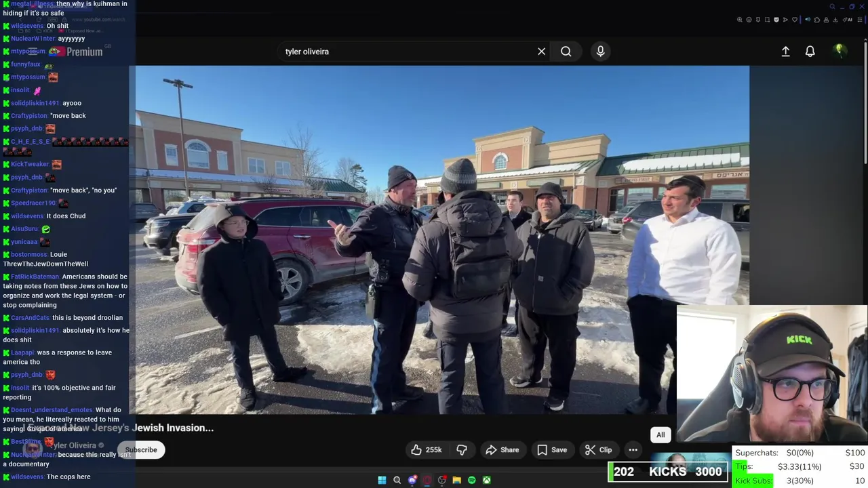Open Discord from the taskbar
This screenshot has height=488, width=868.
coord(412,480)
